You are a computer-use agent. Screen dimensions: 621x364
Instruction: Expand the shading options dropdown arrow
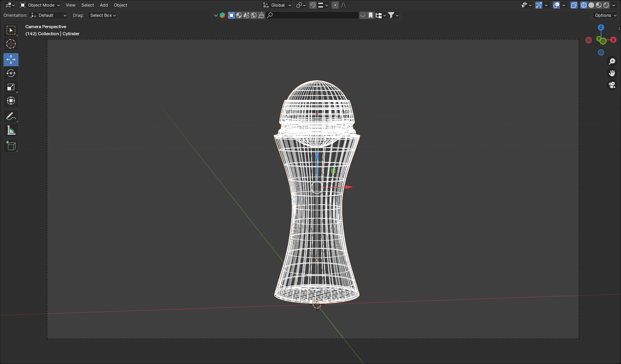[x=614, y=5]
